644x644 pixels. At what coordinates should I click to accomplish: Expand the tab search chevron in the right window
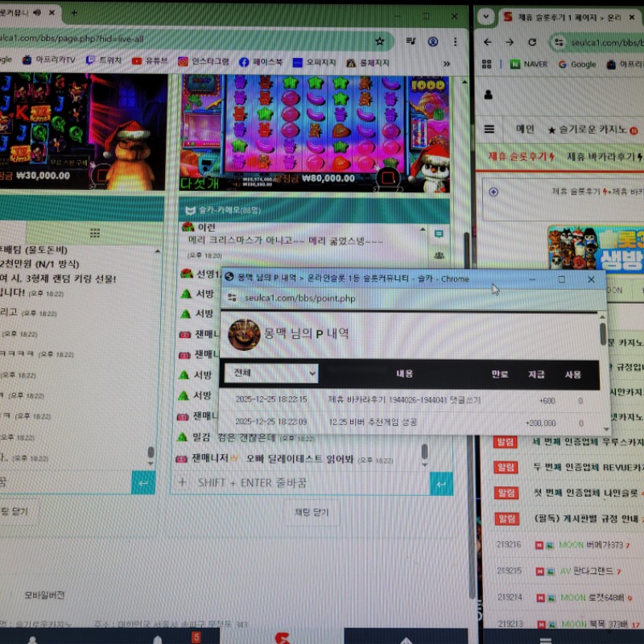[x=486, y=16]
